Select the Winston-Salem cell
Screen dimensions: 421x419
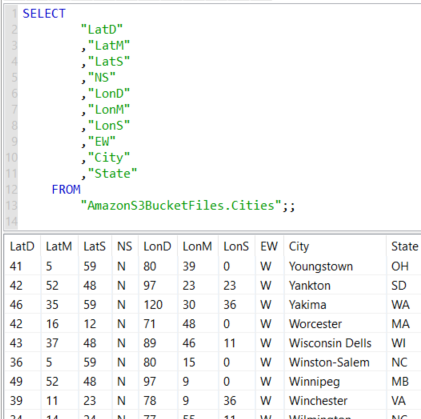329,362
